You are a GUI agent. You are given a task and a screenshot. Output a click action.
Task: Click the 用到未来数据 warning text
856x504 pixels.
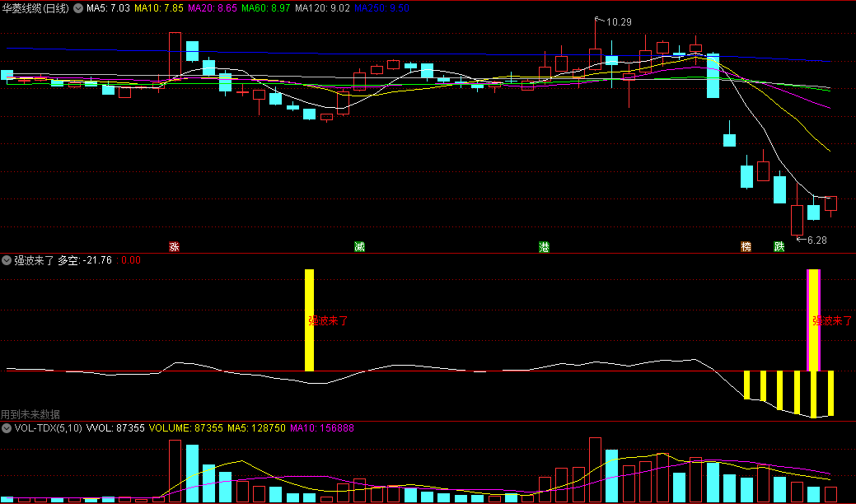pos(30,414)
